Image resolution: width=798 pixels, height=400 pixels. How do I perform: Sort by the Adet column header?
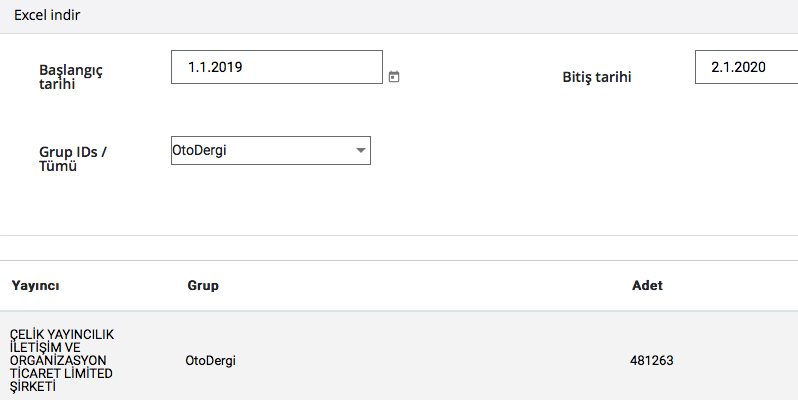pyautogui.click(x=647, y=286)
